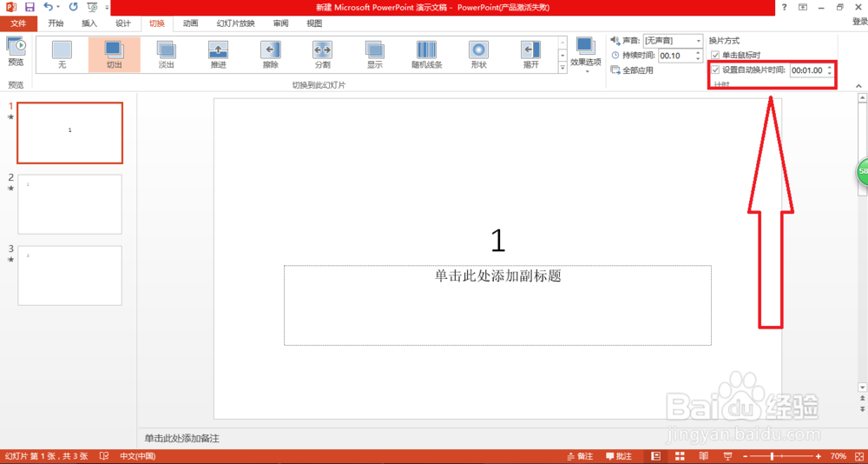
Task: Select slide 3 thumbnail
Action: tap(69, 275)
